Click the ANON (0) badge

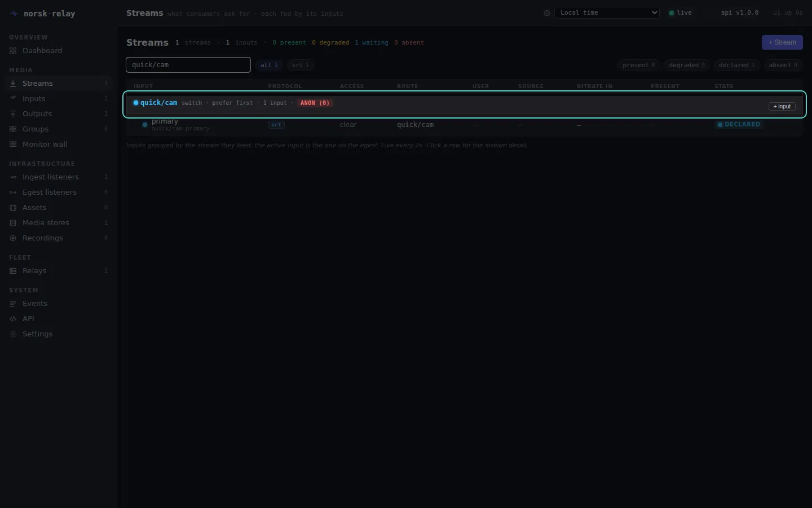click(316, 103)
